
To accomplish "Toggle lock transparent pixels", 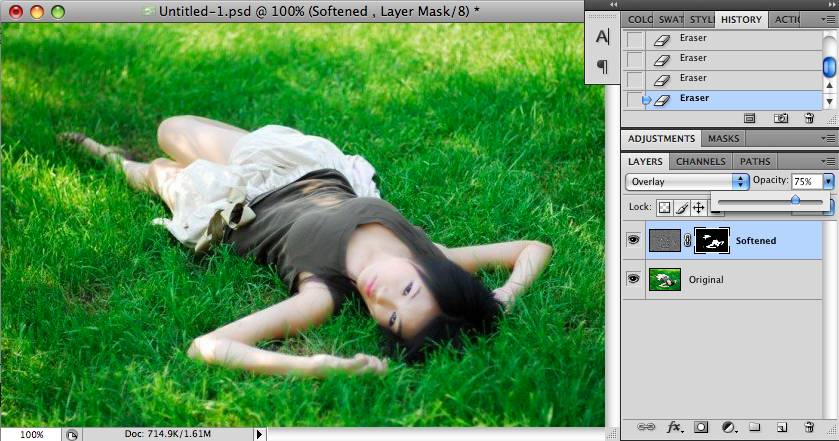I will click(x=664, y=208).
